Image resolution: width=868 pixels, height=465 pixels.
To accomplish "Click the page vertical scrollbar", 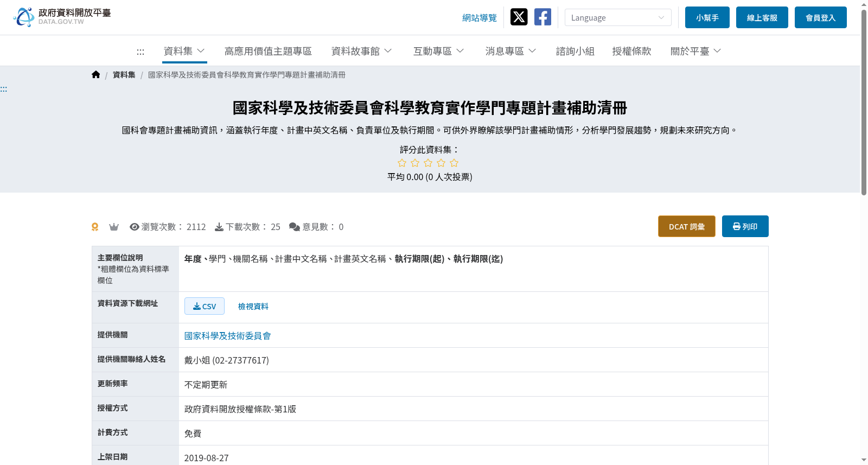I will point(864,103).
